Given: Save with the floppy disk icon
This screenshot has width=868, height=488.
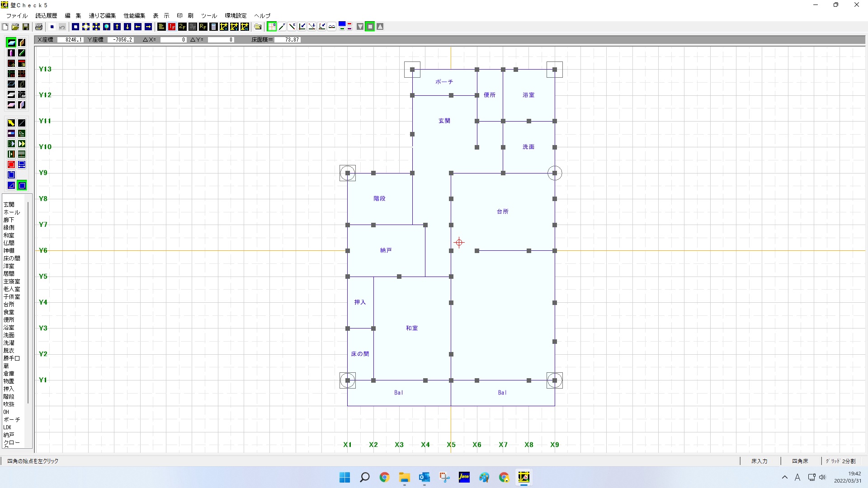Looking at the screenshot, I should coord(26,27).
